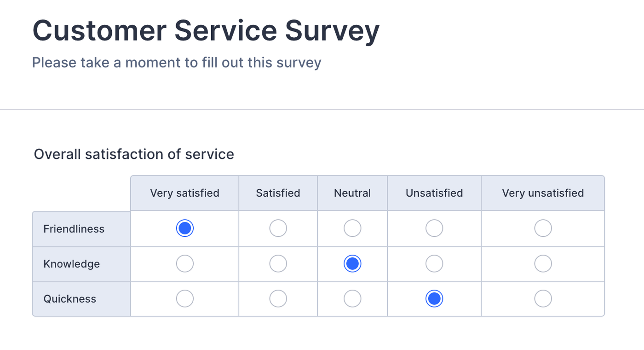Rate Knowledge as Unsatisfied
This screenshot has height=350, width=644.
coord(434,264)
